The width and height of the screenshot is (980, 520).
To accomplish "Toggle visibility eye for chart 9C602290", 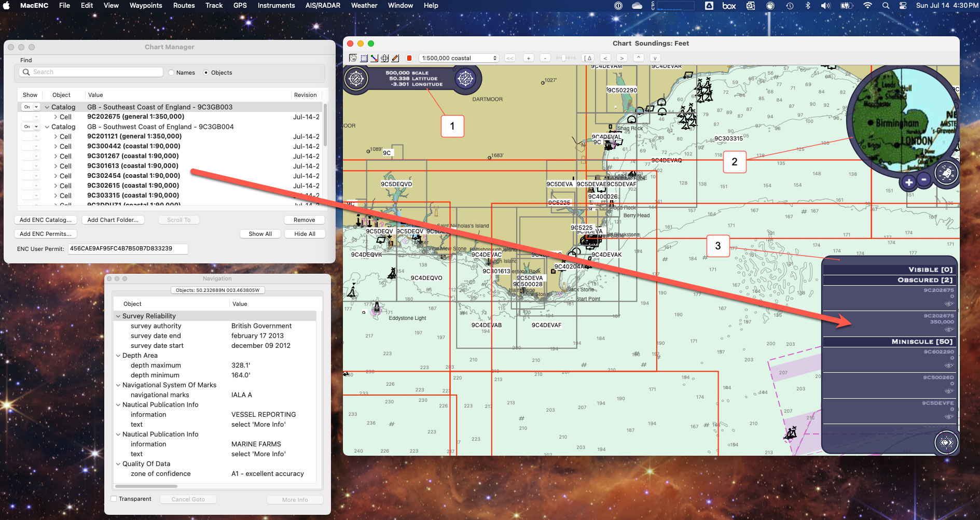I will point(949,366).
